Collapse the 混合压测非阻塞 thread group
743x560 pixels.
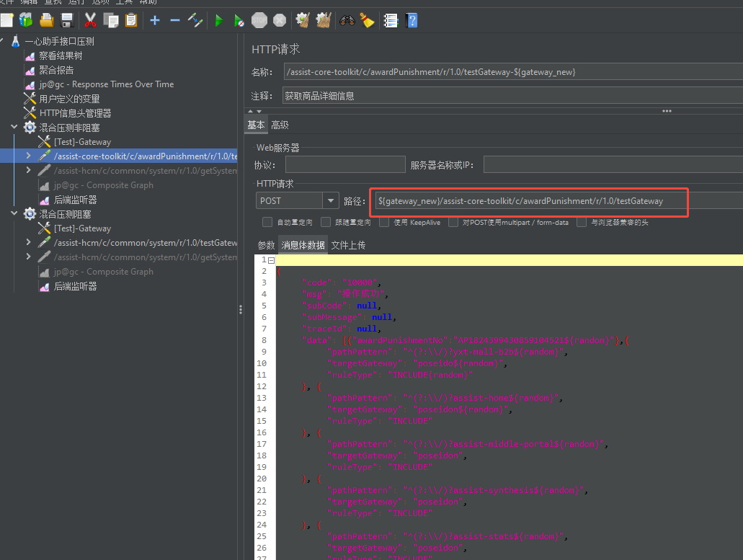14,128
